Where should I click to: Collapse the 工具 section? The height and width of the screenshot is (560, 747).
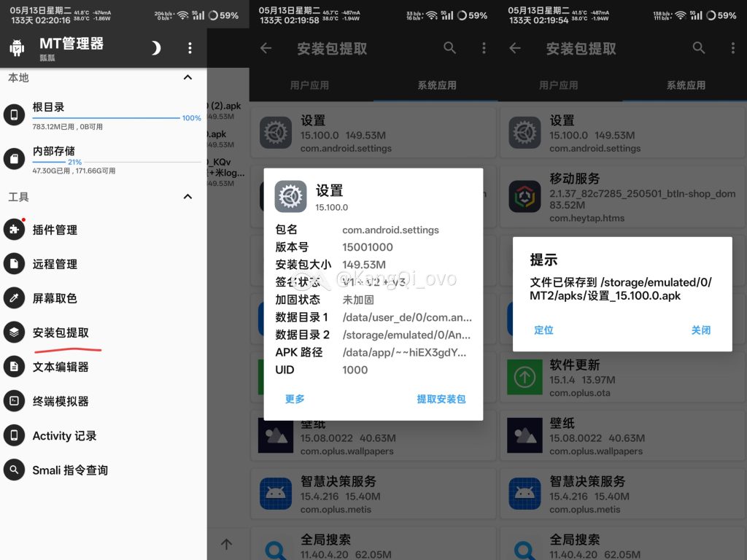(x=187, y=197)
